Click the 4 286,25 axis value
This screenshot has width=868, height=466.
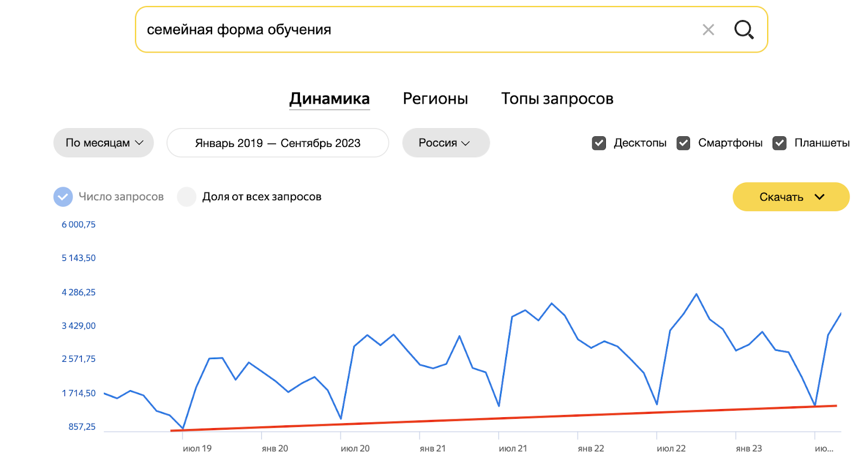click(79, 292)
